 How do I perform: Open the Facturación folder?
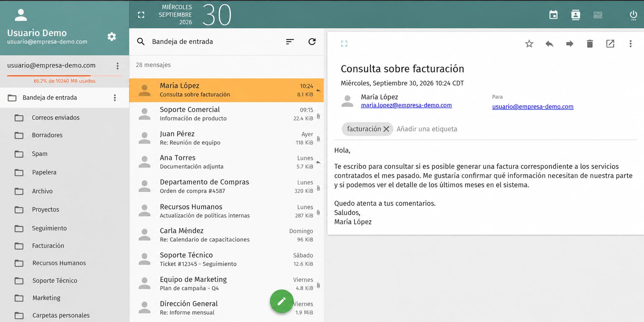(x=65, y=246)
